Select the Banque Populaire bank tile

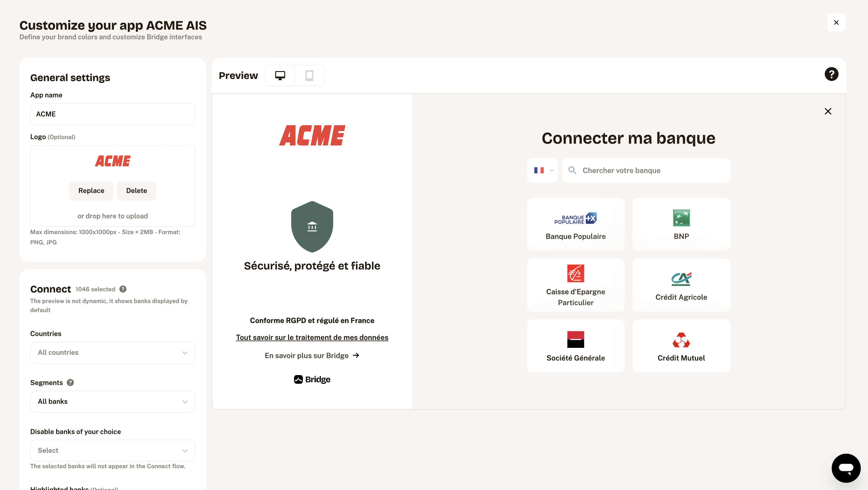(575, 224)
